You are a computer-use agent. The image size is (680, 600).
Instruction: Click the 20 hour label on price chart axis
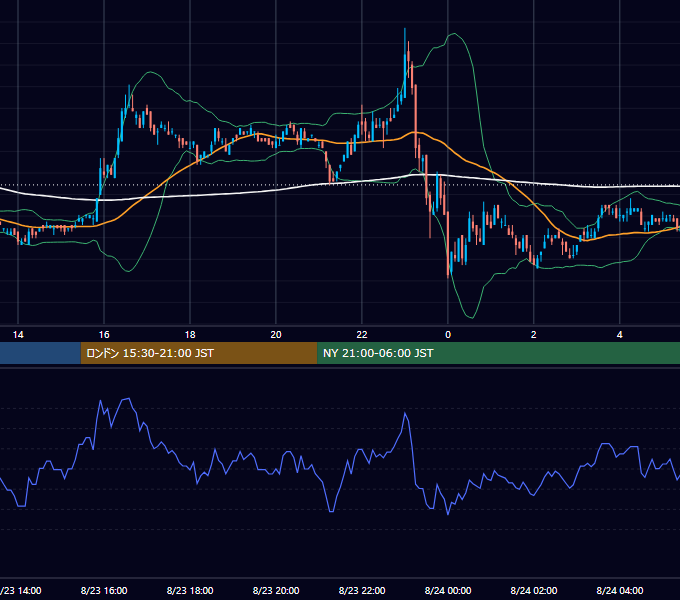276,335
